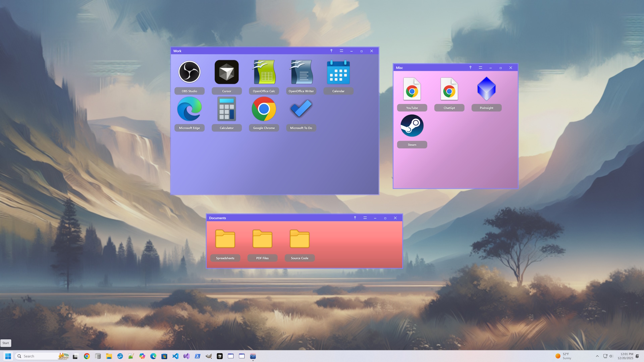Screen dimensions: 644x362
Task: Open the Documents fence hamburger menu
Action: 365,218
